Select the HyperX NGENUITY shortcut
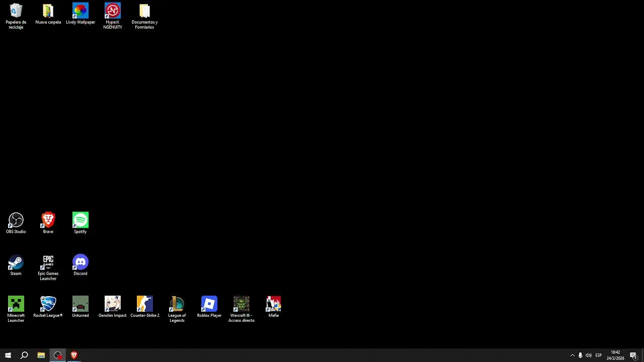Image resolution: width=644 pixels, height=362 pixels. 113,16
